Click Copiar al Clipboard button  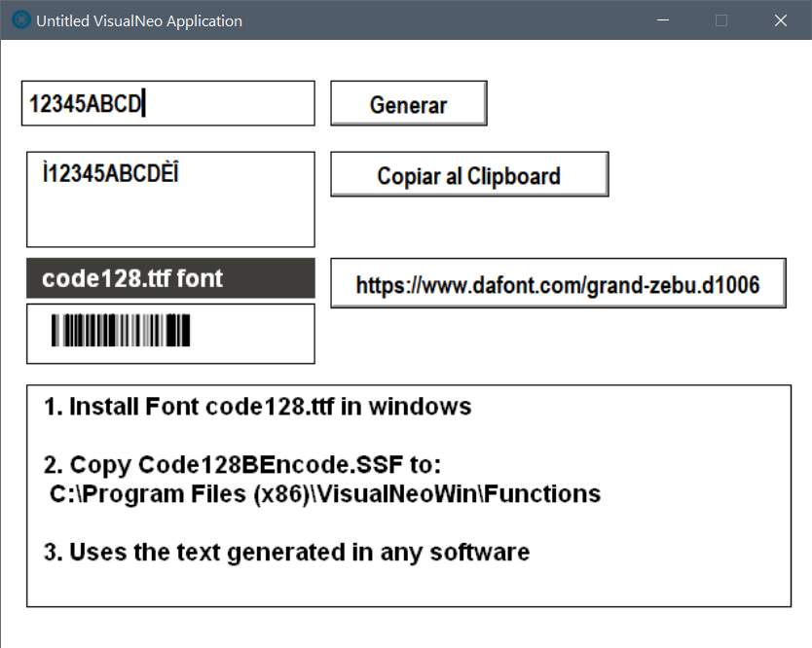click(x=469, y=174)
